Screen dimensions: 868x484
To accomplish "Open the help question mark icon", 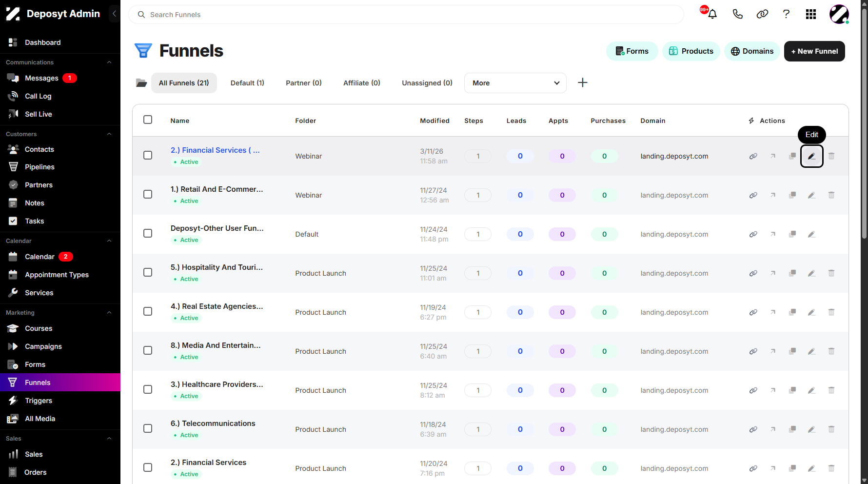I will [786, 14].
